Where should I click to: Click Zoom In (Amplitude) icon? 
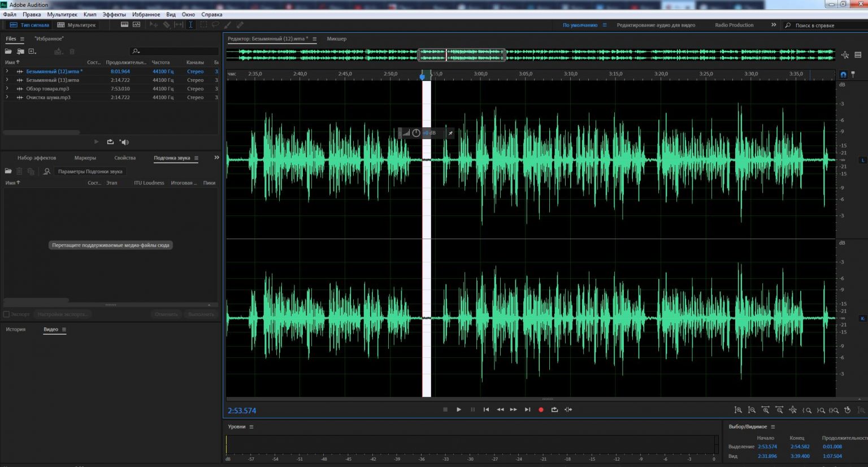(x=738, y=410)
